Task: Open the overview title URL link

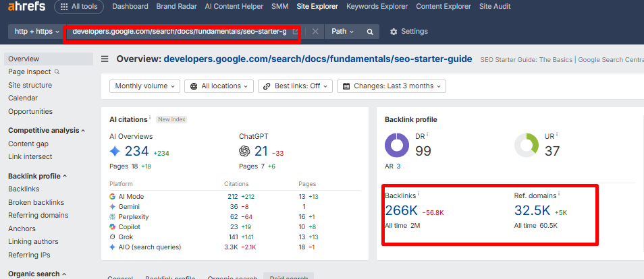Action: [318, 59]
